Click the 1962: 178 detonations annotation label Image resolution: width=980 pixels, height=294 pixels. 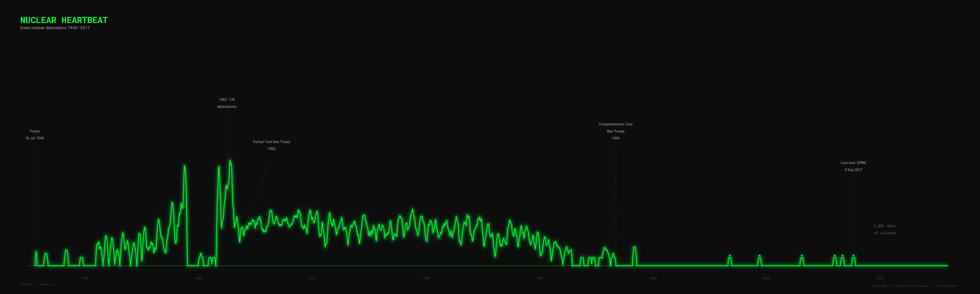pyautogui.click(x=227, y=103)
